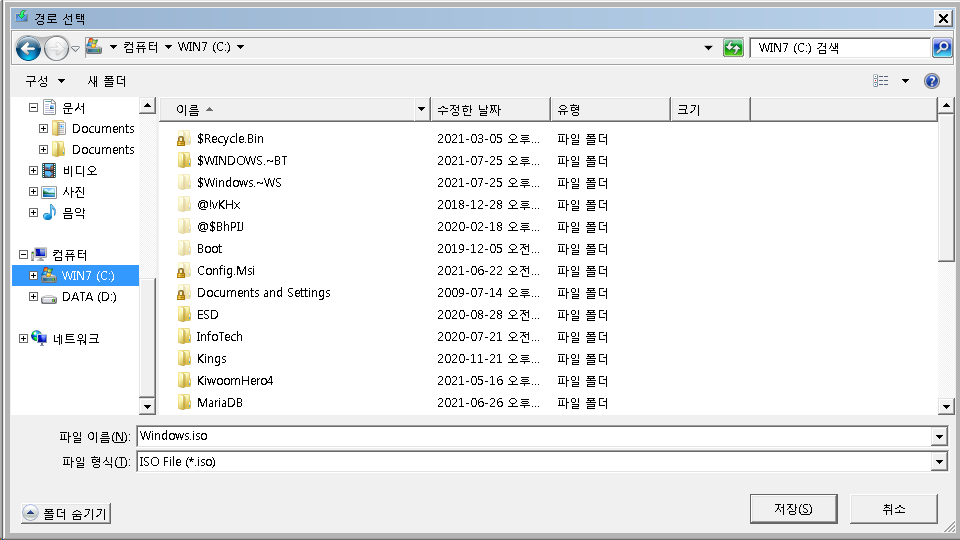Select the $Windows.~WS folder icon
960x540 pixels.
coord(183,182)
